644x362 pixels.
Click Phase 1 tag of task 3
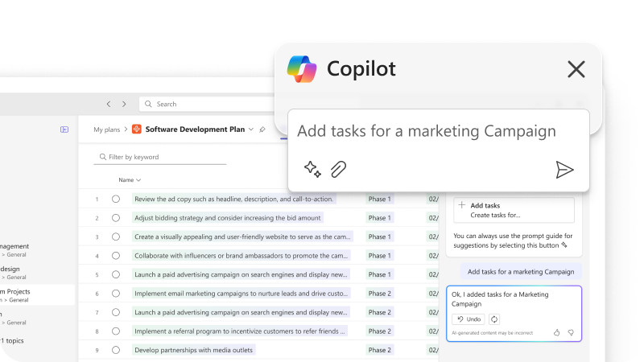tap(379, 237)
